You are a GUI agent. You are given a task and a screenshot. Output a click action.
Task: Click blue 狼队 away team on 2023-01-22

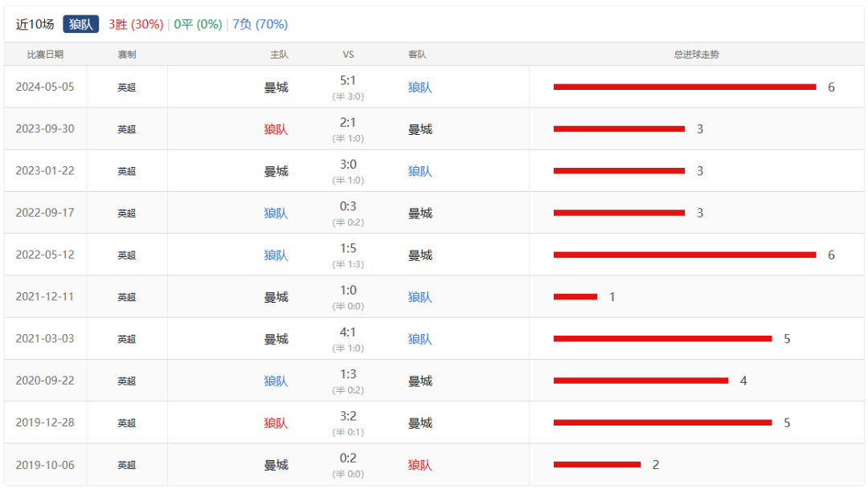click(420, 171)
